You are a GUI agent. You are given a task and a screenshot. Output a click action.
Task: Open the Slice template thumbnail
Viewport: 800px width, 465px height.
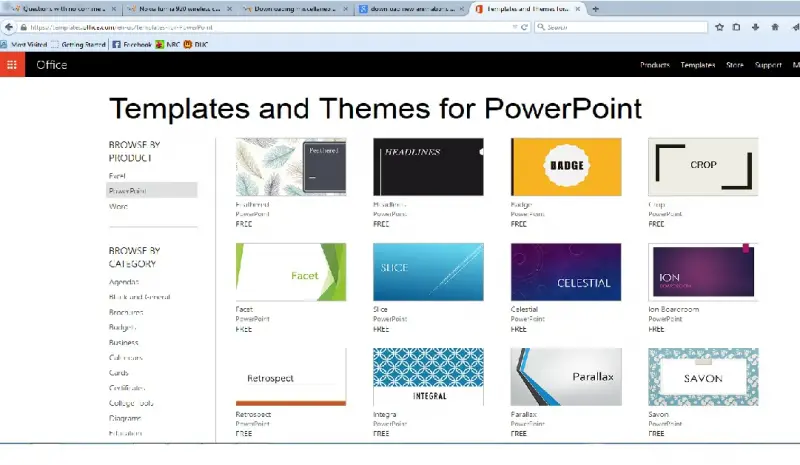(x=428, y=272)
